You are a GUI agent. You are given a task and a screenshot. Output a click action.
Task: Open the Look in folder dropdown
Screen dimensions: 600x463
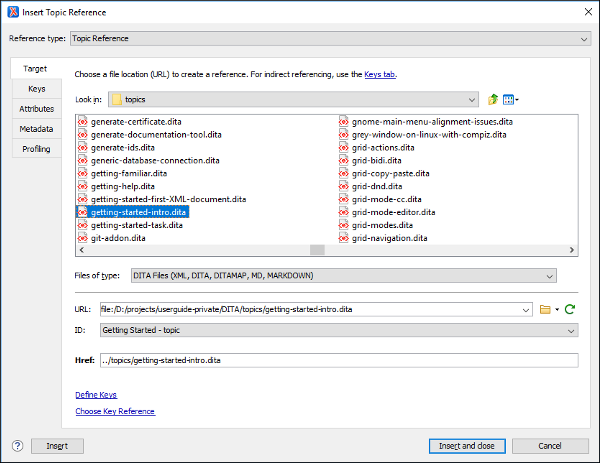[x=472, y=99]
